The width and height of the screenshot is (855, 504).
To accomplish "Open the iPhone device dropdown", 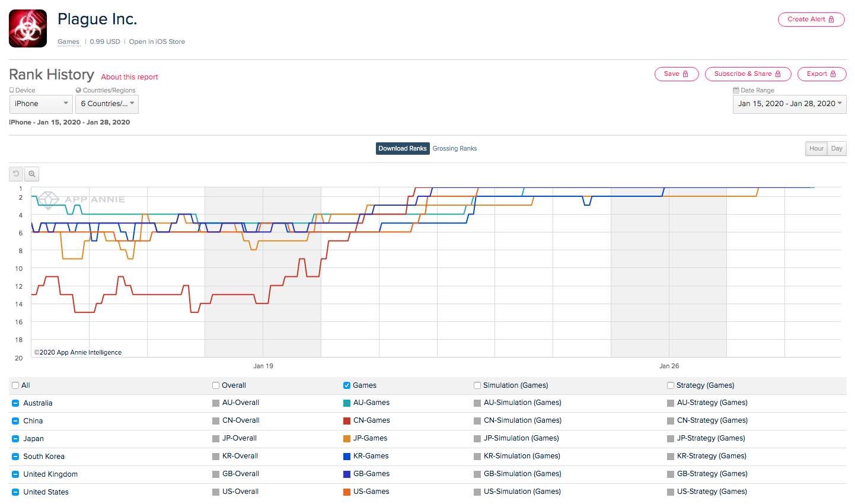I will click(41, 104).
